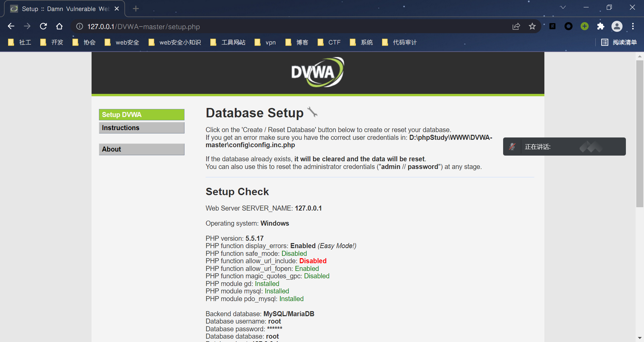Open the About sidebar item
The image size is (644, 342).
(142, 149)
